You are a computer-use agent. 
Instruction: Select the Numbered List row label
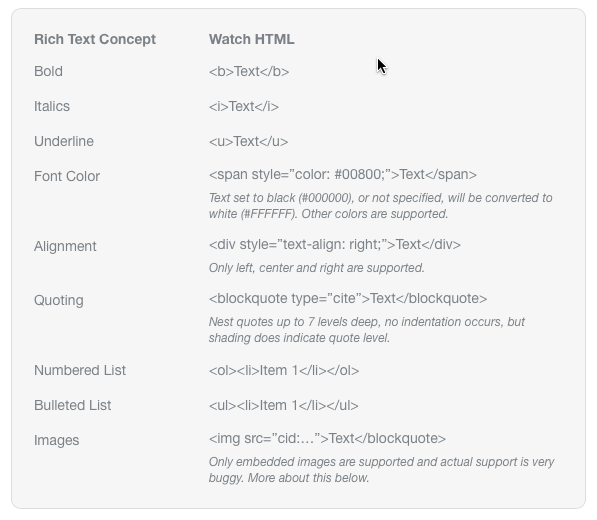[80, 370]
